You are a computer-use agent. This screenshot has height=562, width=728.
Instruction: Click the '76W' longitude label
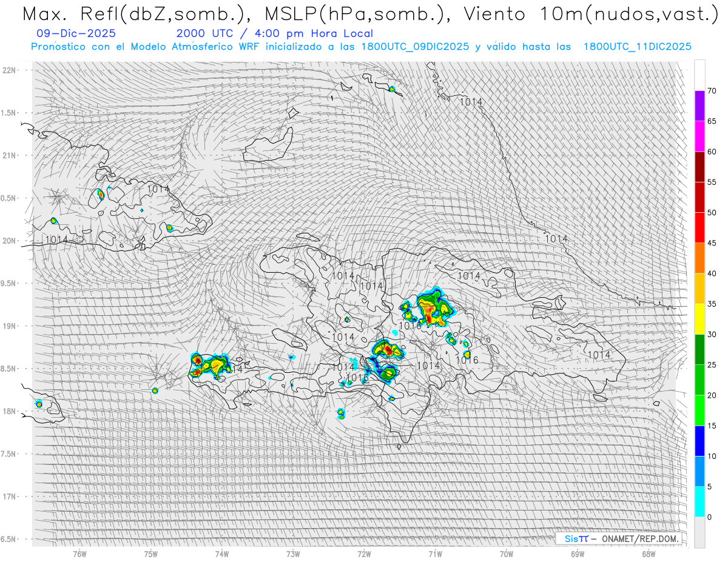tap(79, 554)
